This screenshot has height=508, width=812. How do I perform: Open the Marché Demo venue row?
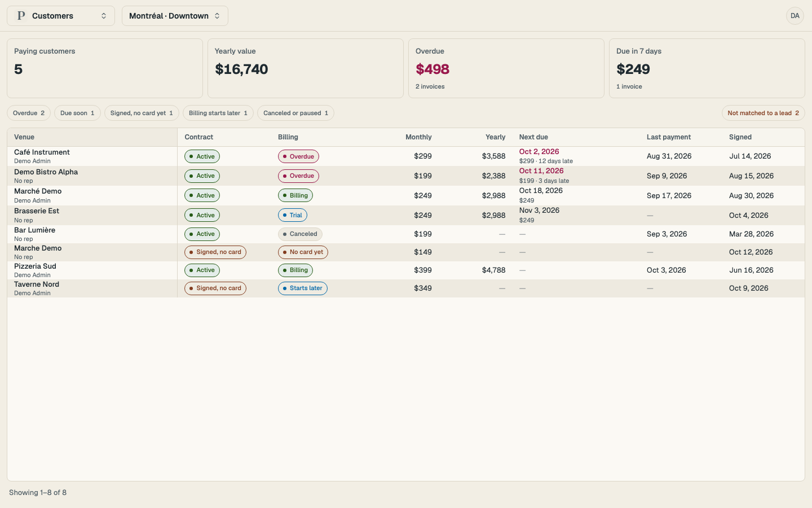[406, 195]
